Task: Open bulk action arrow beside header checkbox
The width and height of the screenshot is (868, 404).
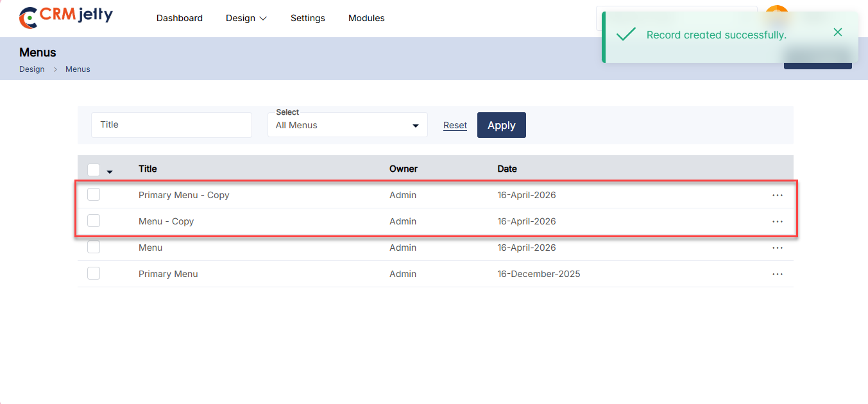Action: 110,172
